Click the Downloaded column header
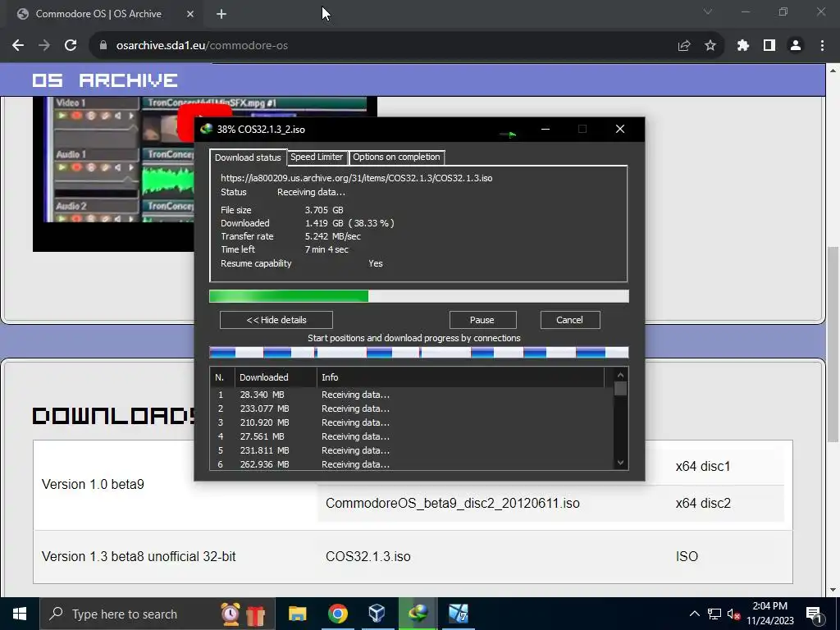This screenshot has height=630, width=840. (276, 377)
